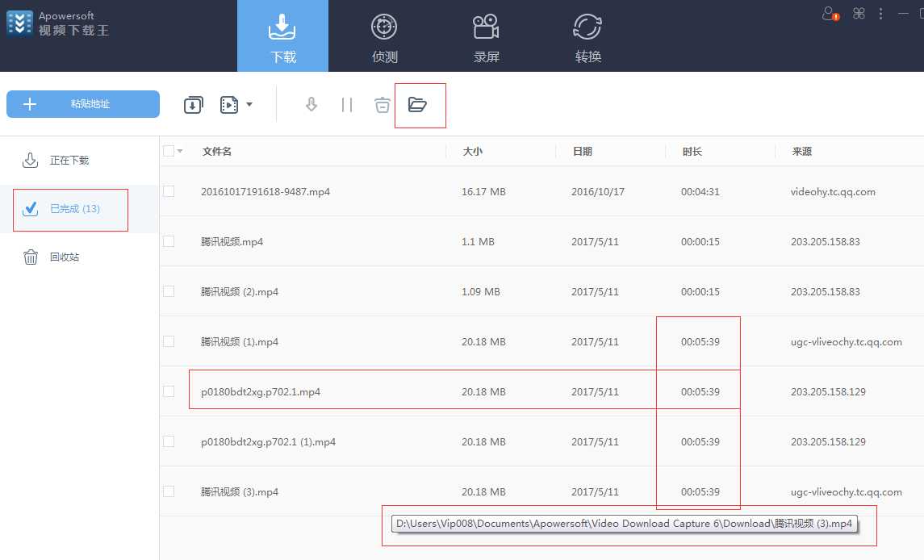Click the 203.205.158.129 source of p0180bdt2xg.p702.1.mp4
Screen dimensions: 924x560
(828, 392)
